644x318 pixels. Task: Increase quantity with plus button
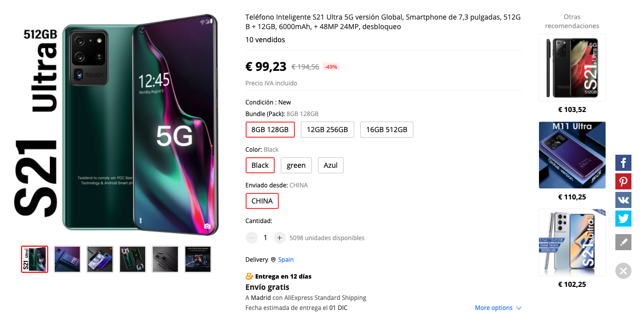(x=280, y=238)
